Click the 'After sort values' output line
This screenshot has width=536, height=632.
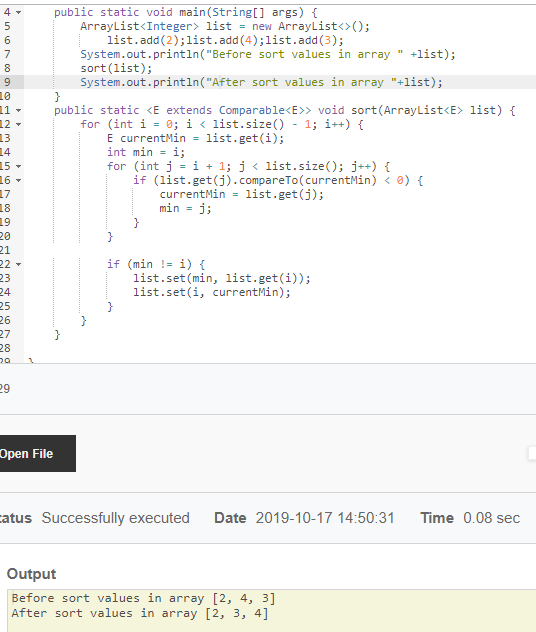click(140, 613)
